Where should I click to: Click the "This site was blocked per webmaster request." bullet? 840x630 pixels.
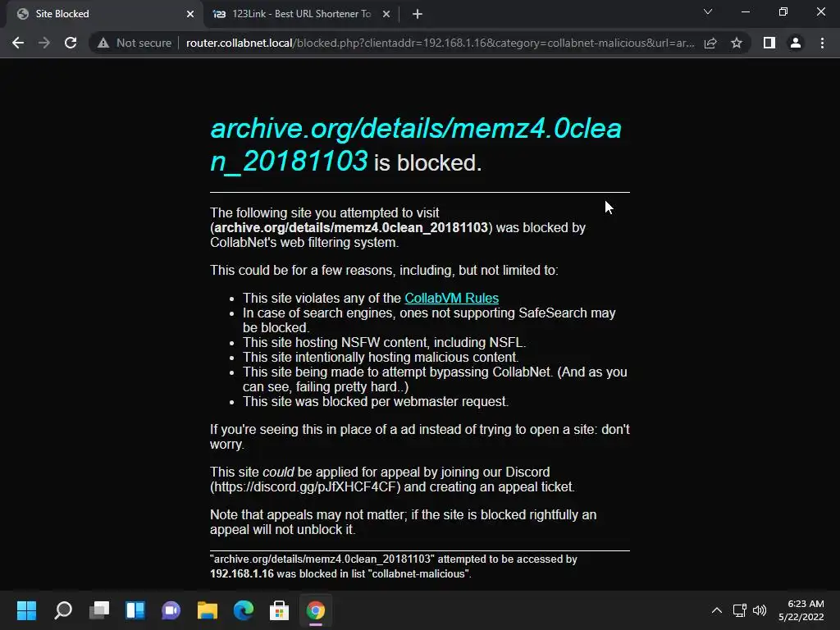point(376,402)
